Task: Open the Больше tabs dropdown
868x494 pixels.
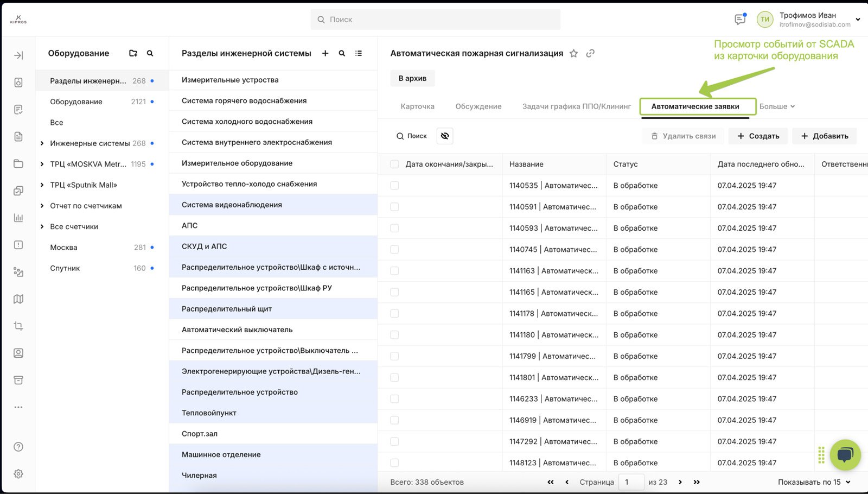Action: tap(777, 106)
